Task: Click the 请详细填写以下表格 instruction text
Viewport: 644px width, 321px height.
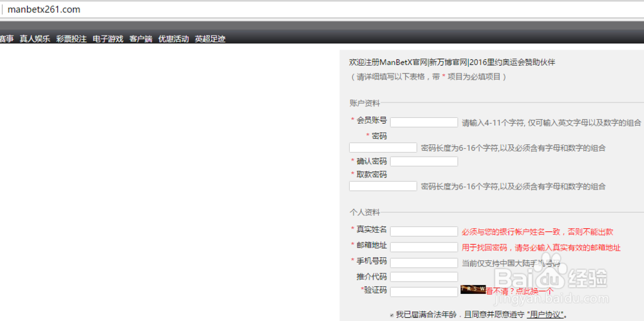Action: (428, 77)
